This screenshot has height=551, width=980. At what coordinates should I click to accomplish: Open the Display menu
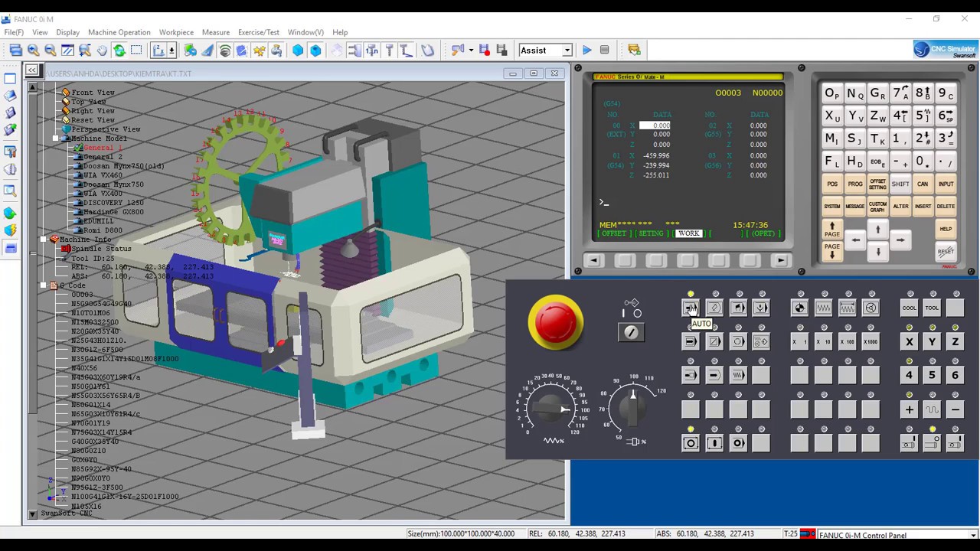click(x=67, y=32)
